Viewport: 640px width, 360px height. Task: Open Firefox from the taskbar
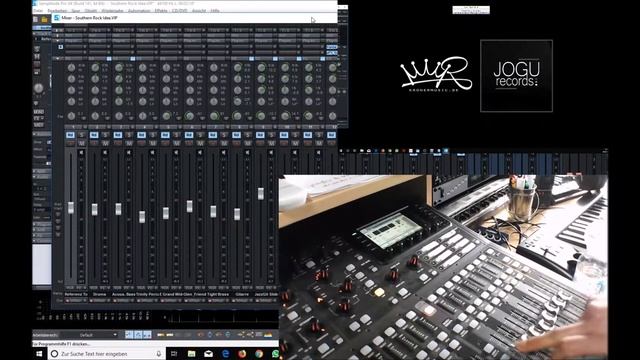pos(242,353)
